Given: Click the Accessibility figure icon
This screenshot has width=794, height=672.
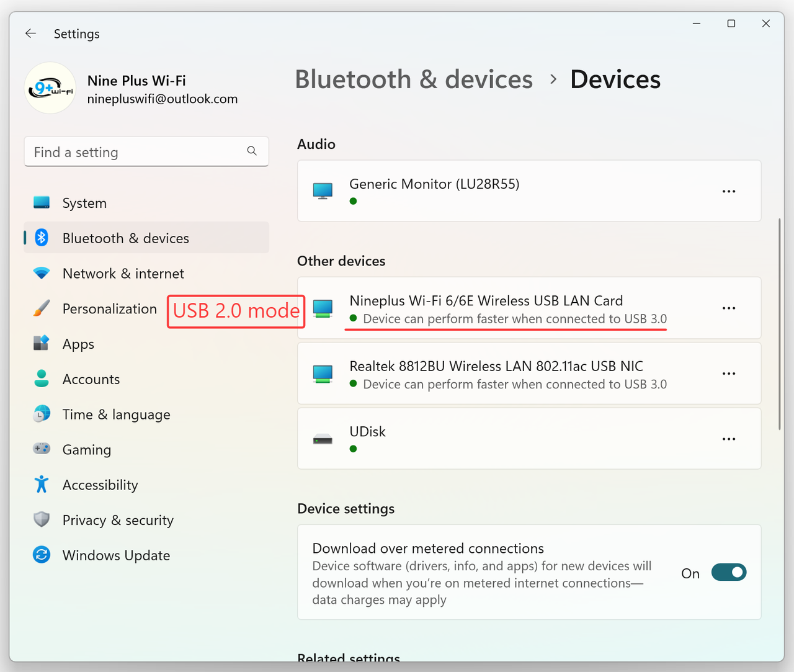Looking at the screenshot, I should (x=42, y=484).
